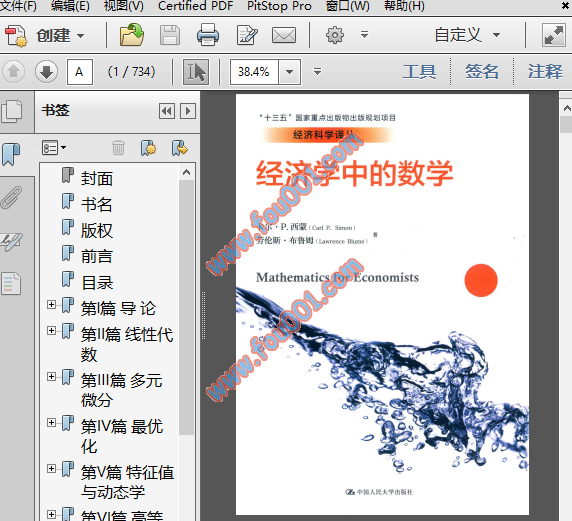The image size is (572, 521).
Task: Open the attachments paperclip panel
Action: (x=11, y=197)
